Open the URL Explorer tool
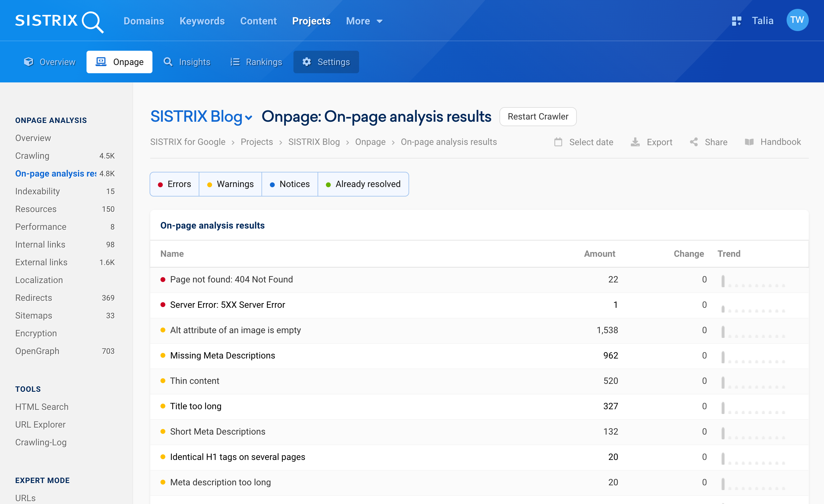 (41, 424)
